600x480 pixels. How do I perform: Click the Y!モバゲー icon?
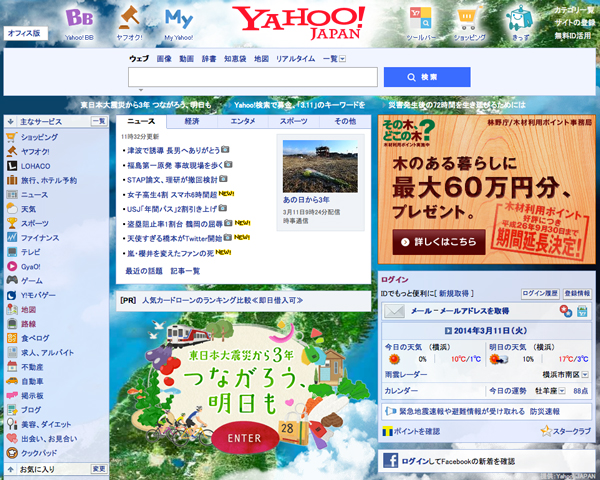click(x=12, y=295)
